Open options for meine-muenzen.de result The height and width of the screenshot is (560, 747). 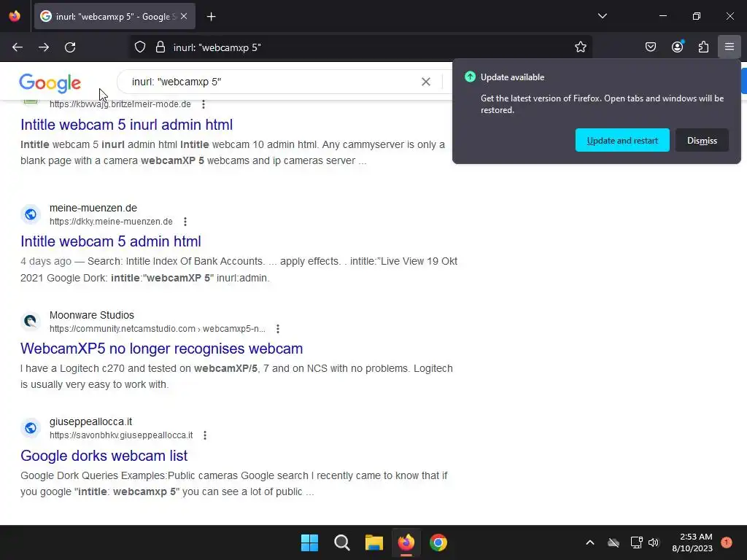pyautogui.click(x=185, y=222)
